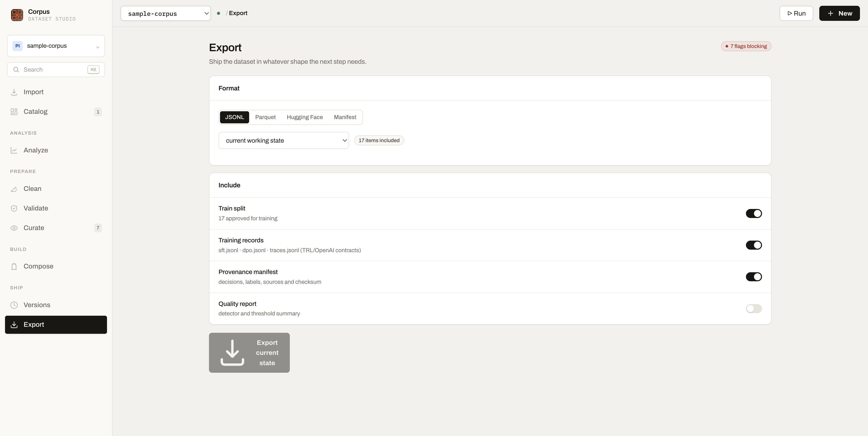Click the Compose bag icon
The height and width of the screenshot is (436, 868).
pos(14,266)
